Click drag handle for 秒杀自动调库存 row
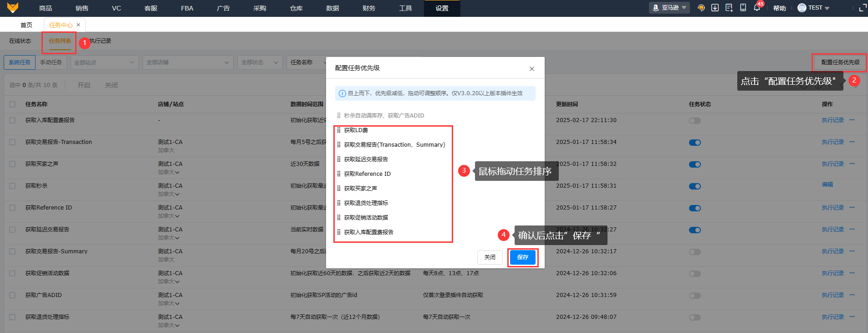Screen dimensions: 868x333 [339, 116]
